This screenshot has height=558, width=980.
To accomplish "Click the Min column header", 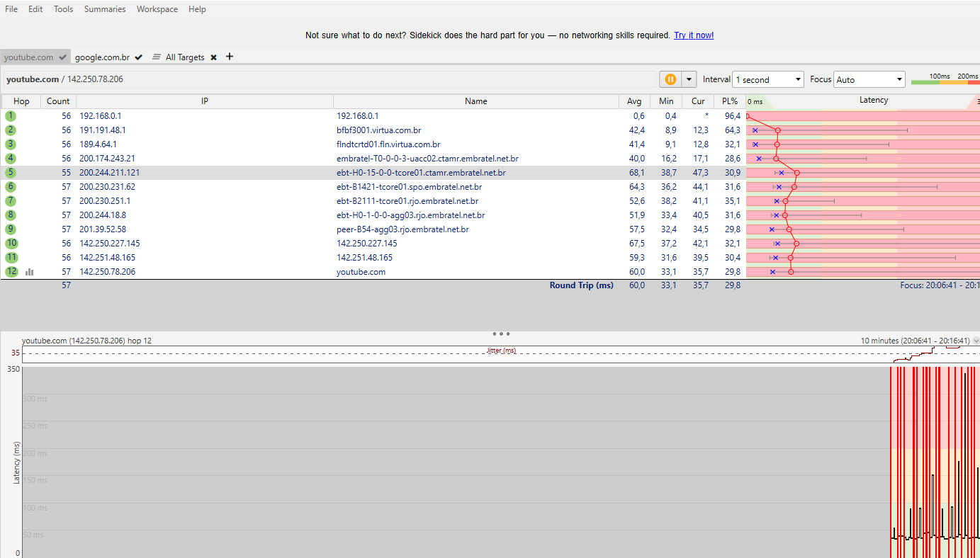I will click(x=666, y=101).
